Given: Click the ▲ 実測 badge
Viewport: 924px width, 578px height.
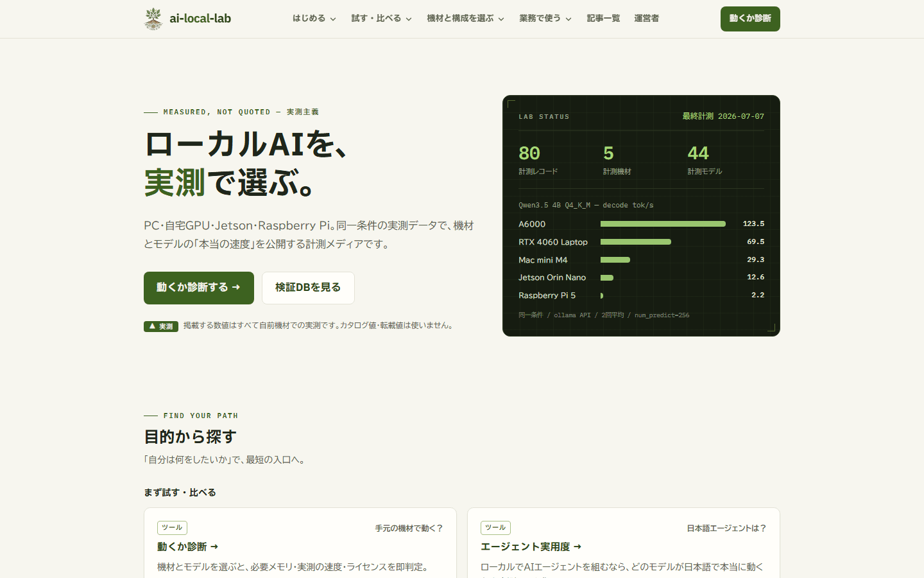Looking at the screenshot, I should point(161,326).
